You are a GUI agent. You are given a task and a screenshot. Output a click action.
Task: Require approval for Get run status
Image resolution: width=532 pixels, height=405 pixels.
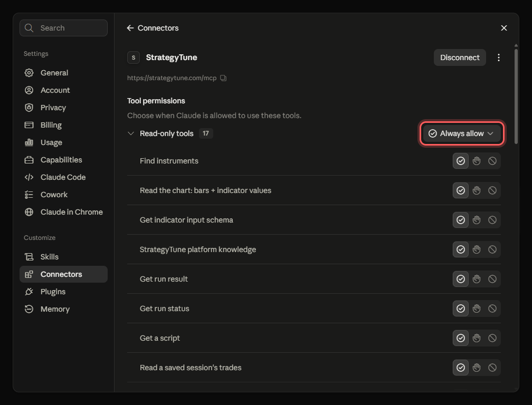point(477,308)
